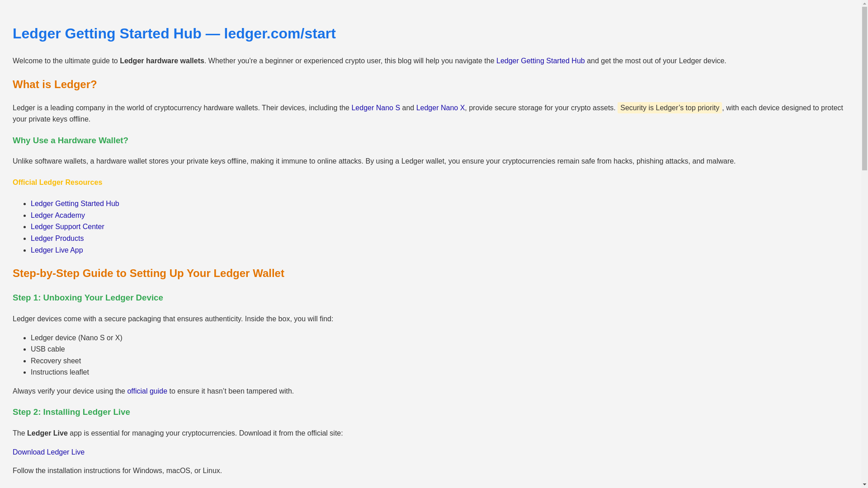Follow the official guide link

pos(147,391)
